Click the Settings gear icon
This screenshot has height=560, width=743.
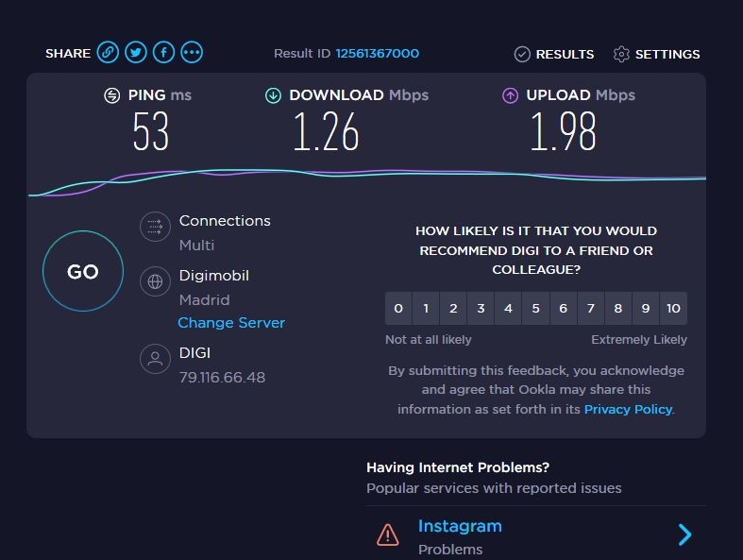pos(621,54)
